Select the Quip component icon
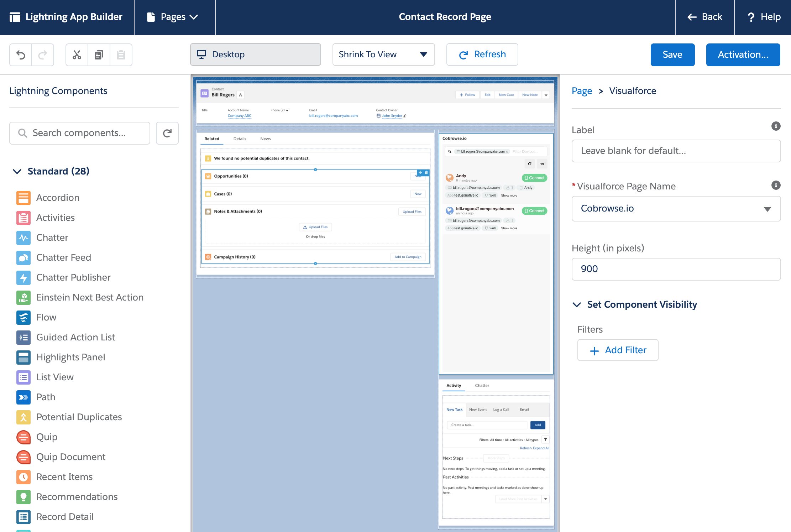Viewport: 791px width, 532px height. [23, 437]
